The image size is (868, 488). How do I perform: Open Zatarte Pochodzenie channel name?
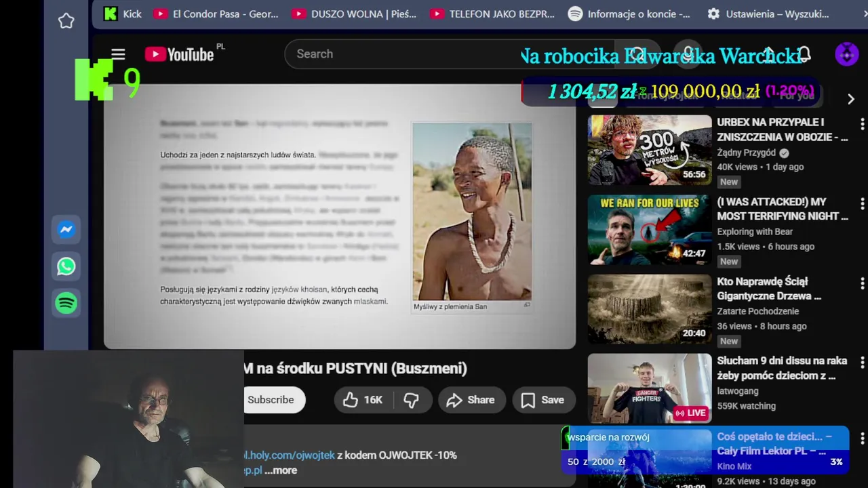coord(758,311)
